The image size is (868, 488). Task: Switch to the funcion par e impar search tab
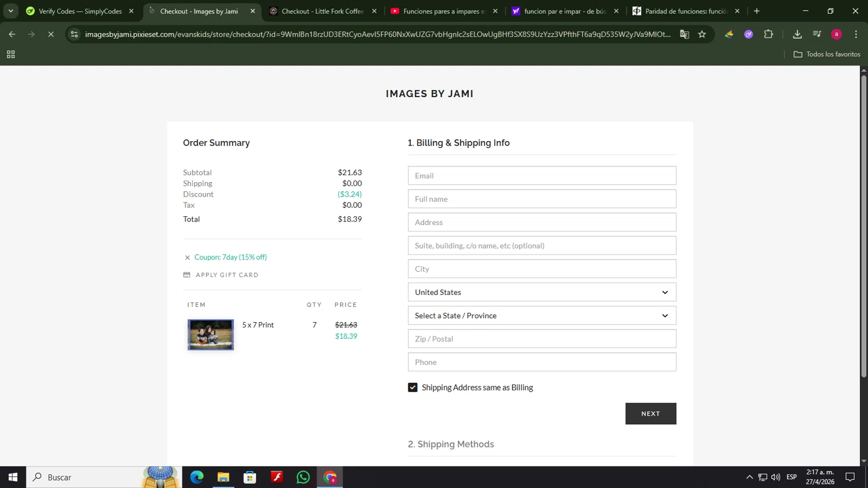565,11
